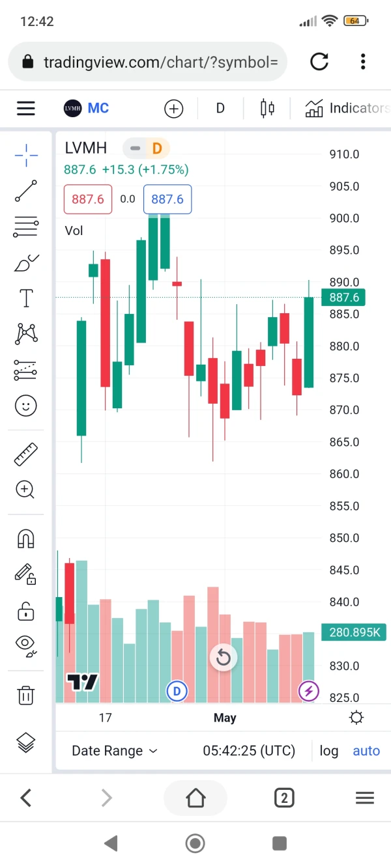Select the trend line drawing tool
Screen dimensions: 391x868
coord(26,191)
